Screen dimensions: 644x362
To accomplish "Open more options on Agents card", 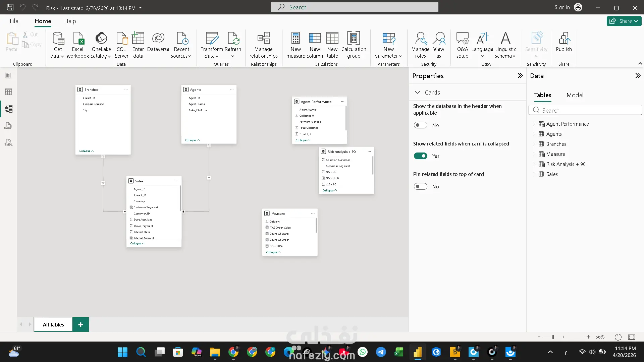I will coord(232,90).
